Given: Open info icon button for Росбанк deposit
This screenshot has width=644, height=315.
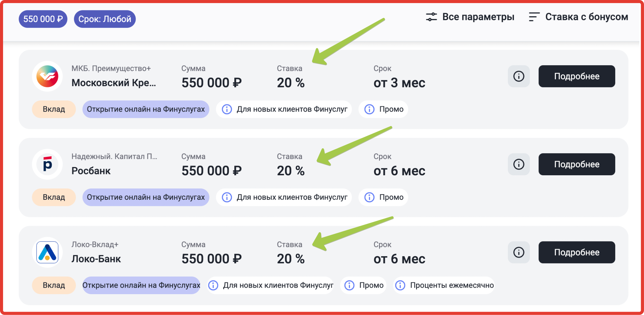Looking at the screenshot, I should point(519,165).
